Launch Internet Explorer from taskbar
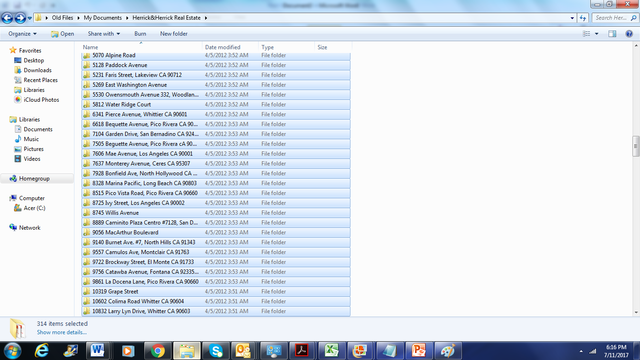640x360 pixels. pos(41,351)
